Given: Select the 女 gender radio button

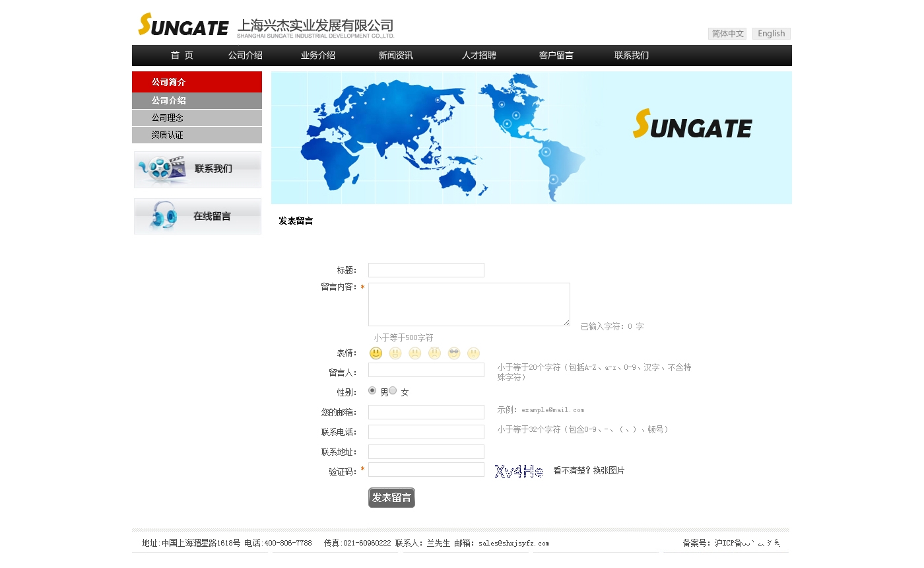Looking at the screenshot, I should click(x=393, y=390).
